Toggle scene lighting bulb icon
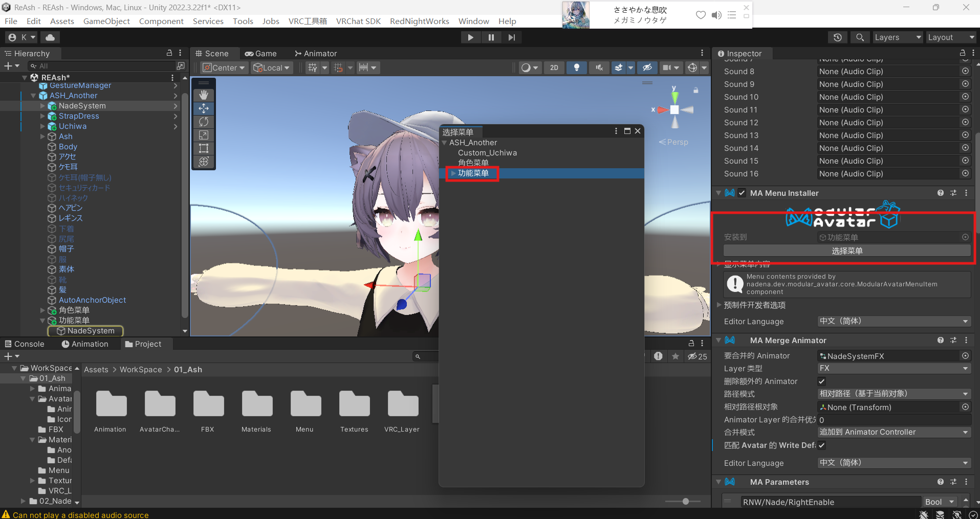 [577, 67]
